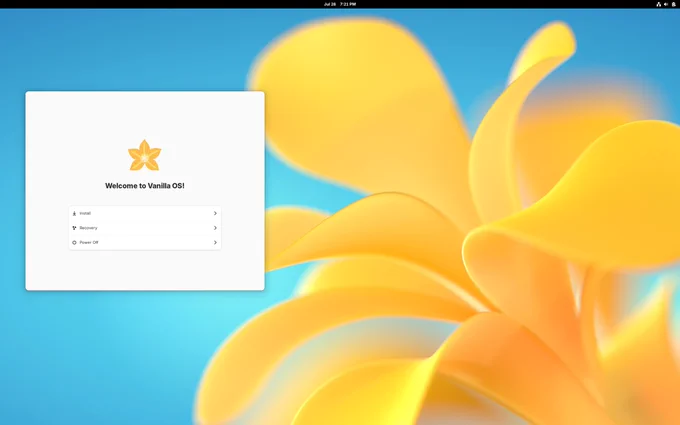
Task: Expand the Recovery row chevron
Action: 215,228
